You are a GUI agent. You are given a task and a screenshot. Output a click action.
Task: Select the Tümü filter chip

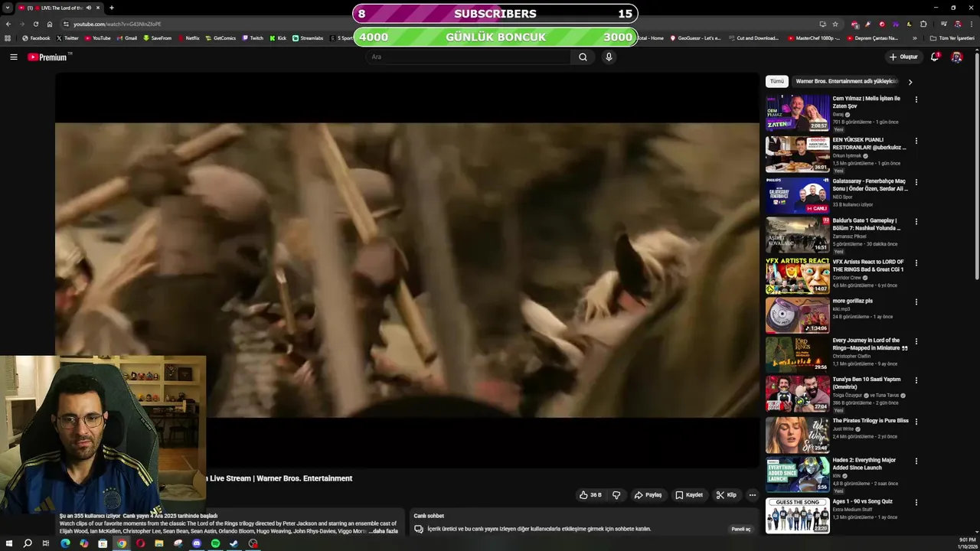[x=777, y=81]
